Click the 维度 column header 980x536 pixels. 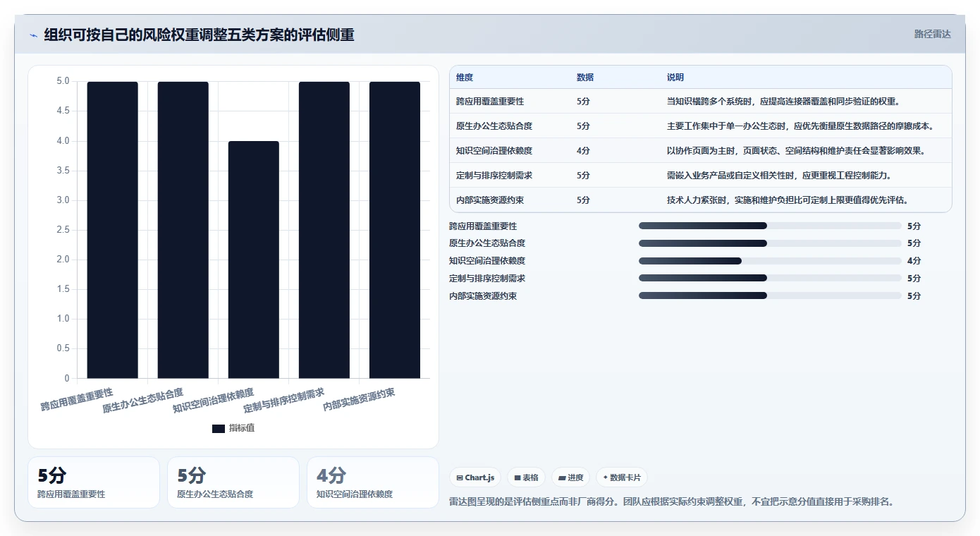[465, 78]
